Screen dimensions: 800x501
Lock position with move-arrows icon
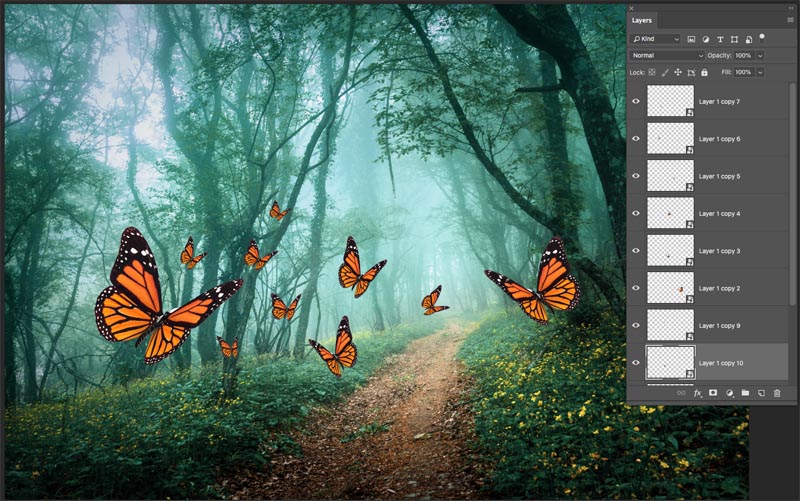pyautogui.click(x=678, y=72)
